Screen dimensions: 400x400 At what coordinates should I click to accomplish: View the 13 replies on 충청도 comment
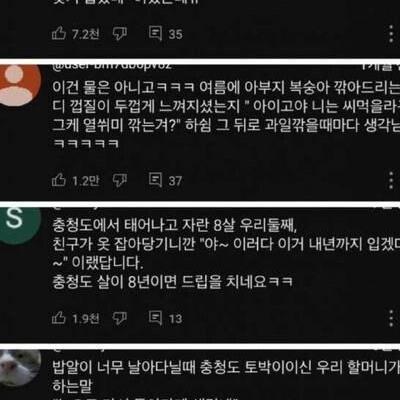(165, 318)
